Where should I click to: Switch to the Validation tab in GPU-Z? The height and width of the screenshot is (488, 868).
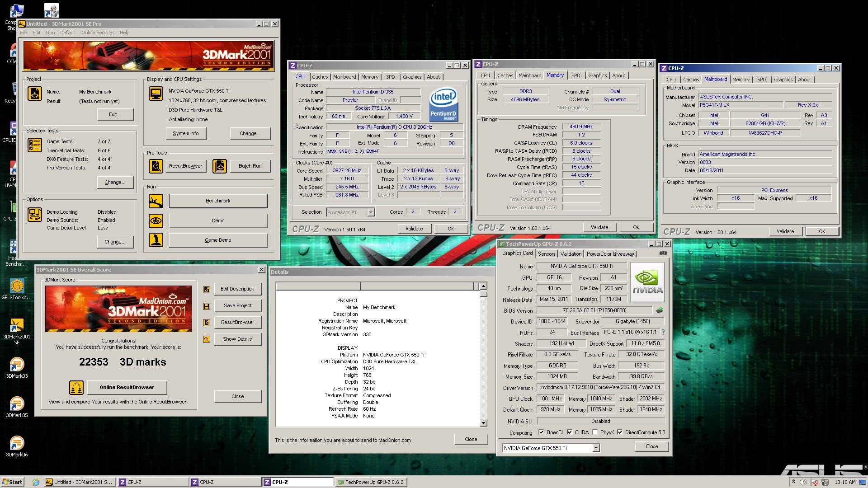click(x=571, y=254)
